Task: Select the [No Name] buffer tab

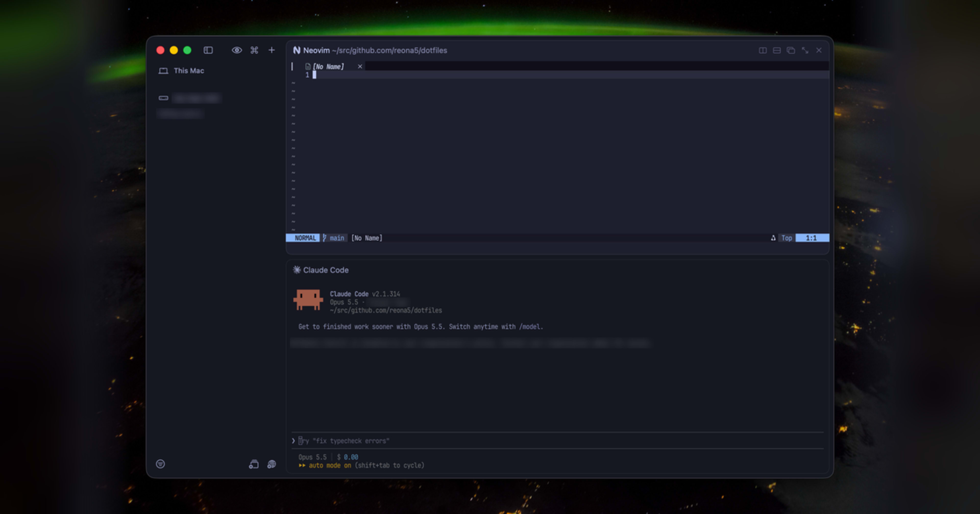Action: (328, 67)
